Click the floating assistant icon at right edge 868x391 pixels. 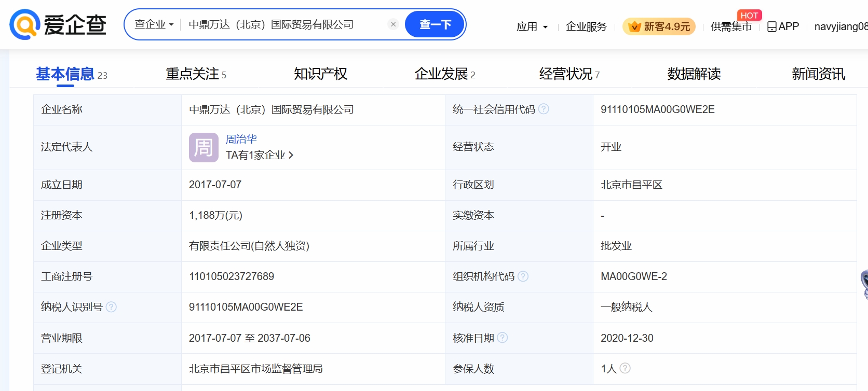(x=864, y=284)
